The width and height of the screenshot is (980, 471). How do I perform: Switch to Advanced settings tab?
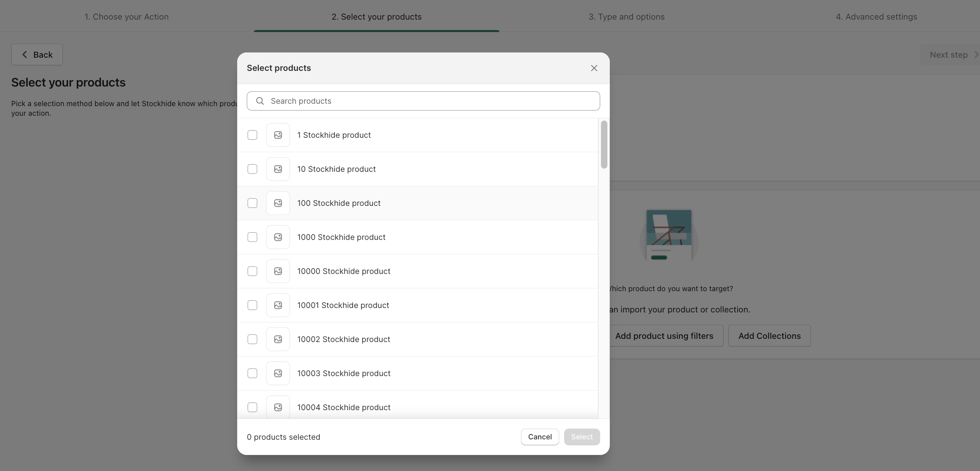tap(876, 17)
